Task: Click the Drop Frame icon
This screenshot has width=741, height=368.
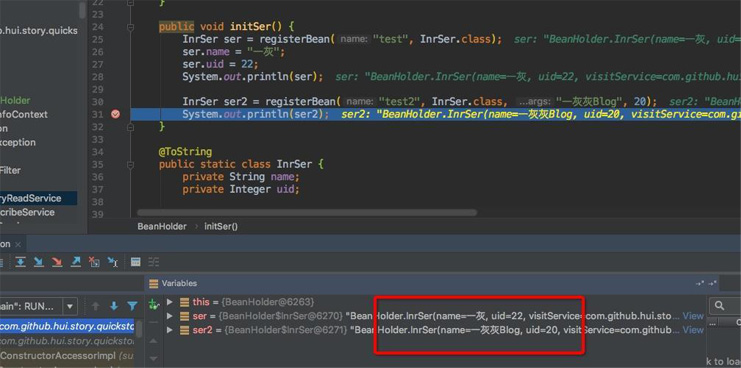Action: 94,262
